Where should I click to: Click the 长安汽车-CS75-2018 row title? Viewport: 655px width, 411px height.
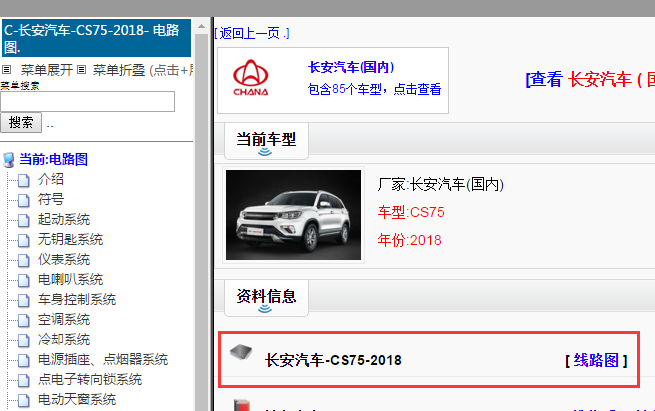(x=333, y=360)
